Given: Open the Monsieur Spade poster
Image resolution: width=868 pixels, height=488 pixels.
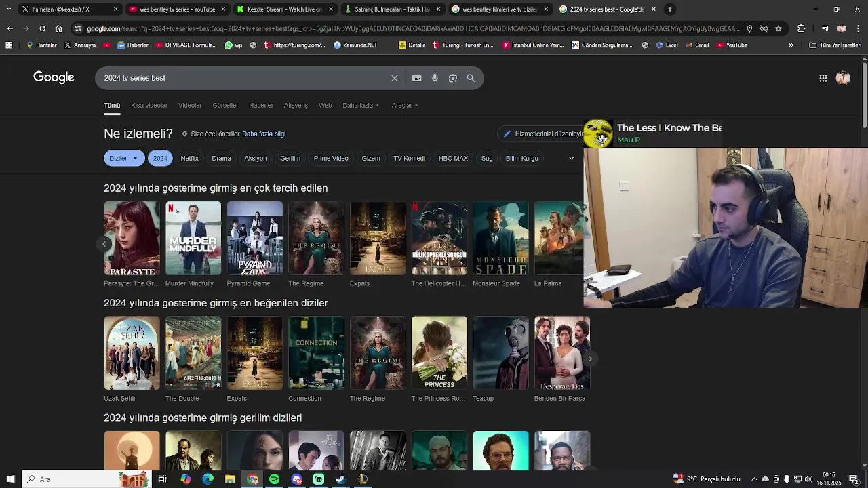Looking at the screenshot, I should (500, 238).
